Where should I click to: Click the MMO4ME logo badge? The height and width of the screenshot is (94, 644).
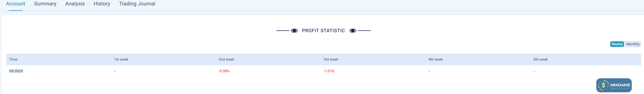(614, 85)
